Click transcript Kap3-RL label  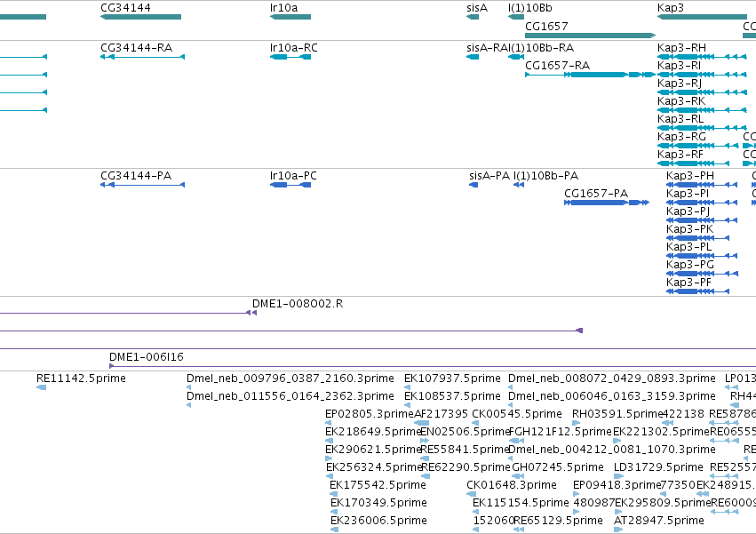pos(680,119)
